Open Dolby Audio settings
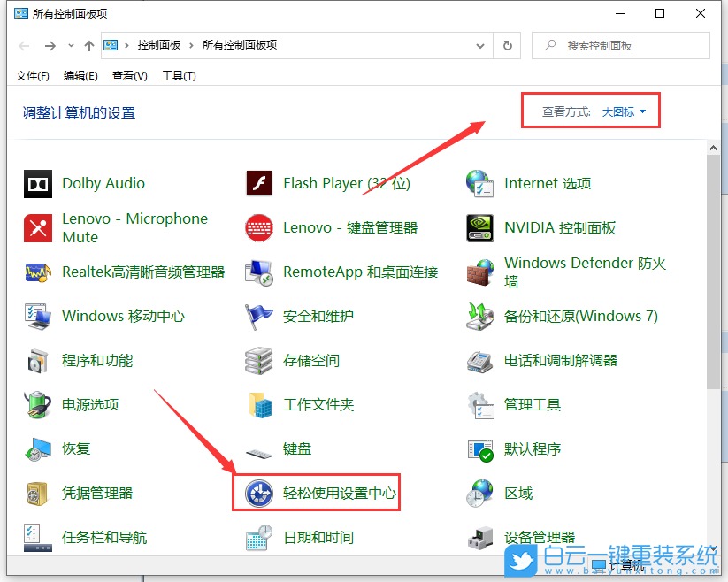Viewport: 728px width, 582px height. (103, 183)
